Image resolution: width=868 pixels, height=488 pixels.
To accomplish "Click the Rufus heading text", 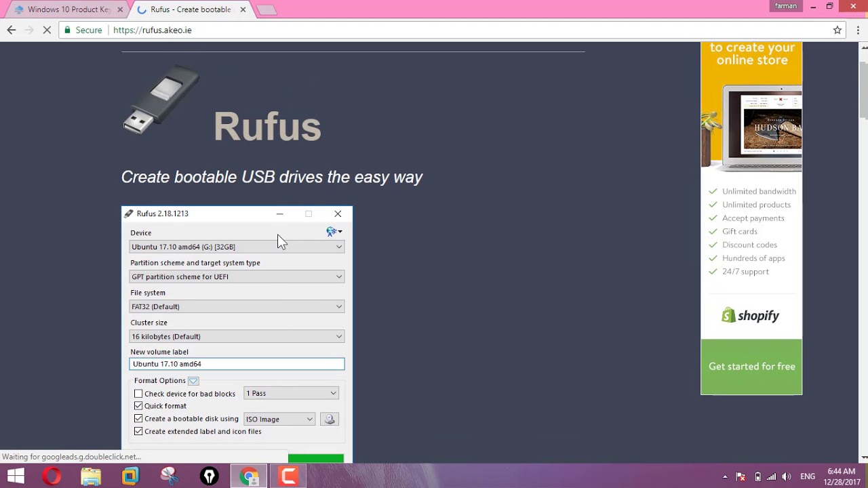I will [267, 126].
